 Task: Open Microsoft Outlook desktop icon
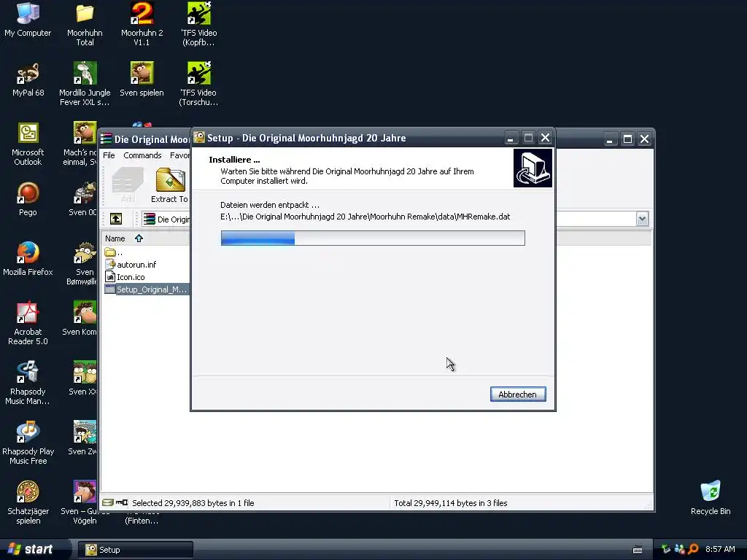point(28,144)
